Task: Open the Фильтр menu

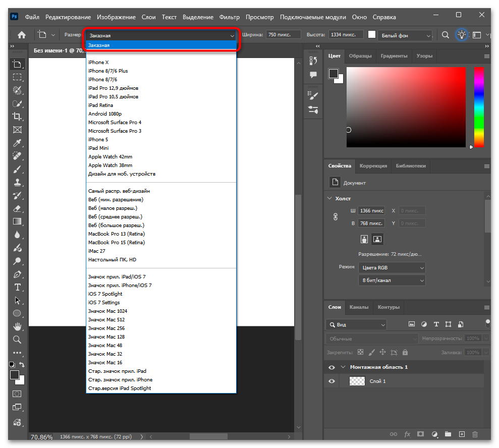Action: coord(230,17)
